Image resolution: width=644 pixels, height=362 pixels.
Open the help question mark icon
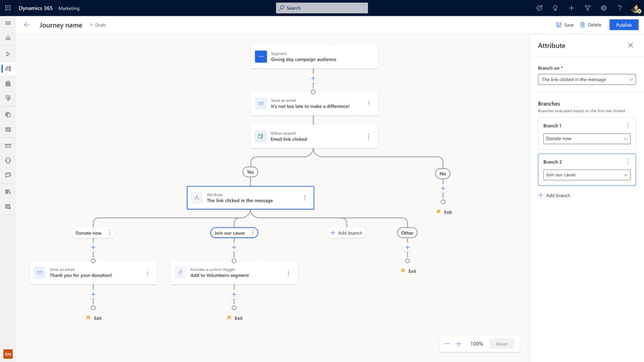click(620, 8)
